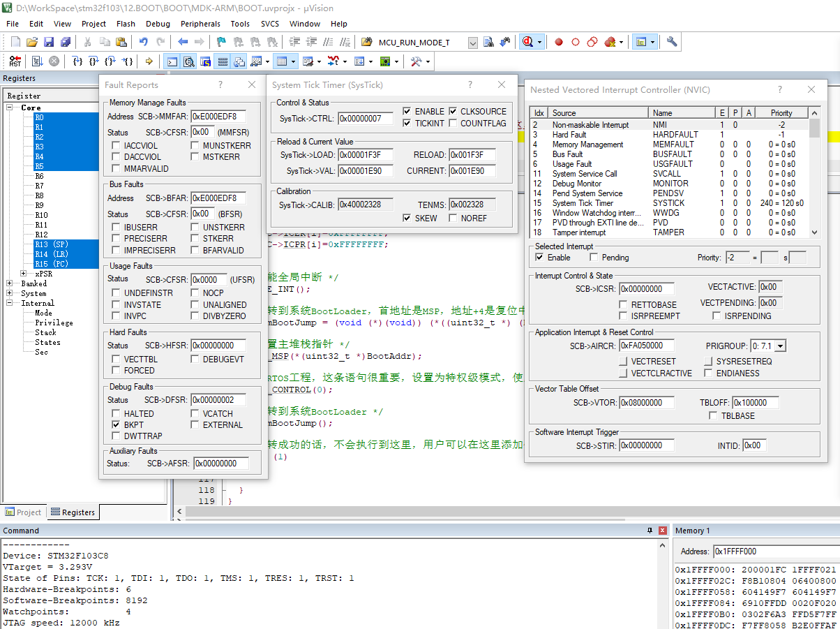
Task: Toggle the CLKSOURCE checkbox
Action: [453, 111]
